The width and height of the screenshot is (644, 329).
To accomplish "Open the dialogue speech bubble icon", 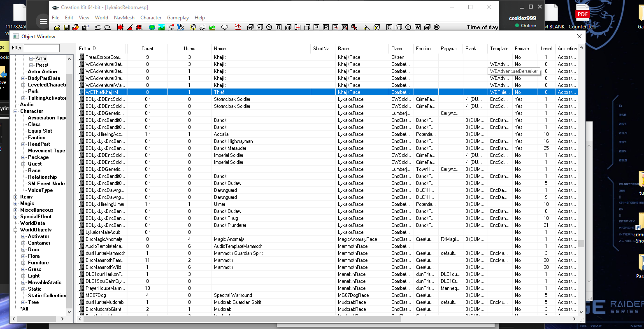I will [x=225, y=28].
